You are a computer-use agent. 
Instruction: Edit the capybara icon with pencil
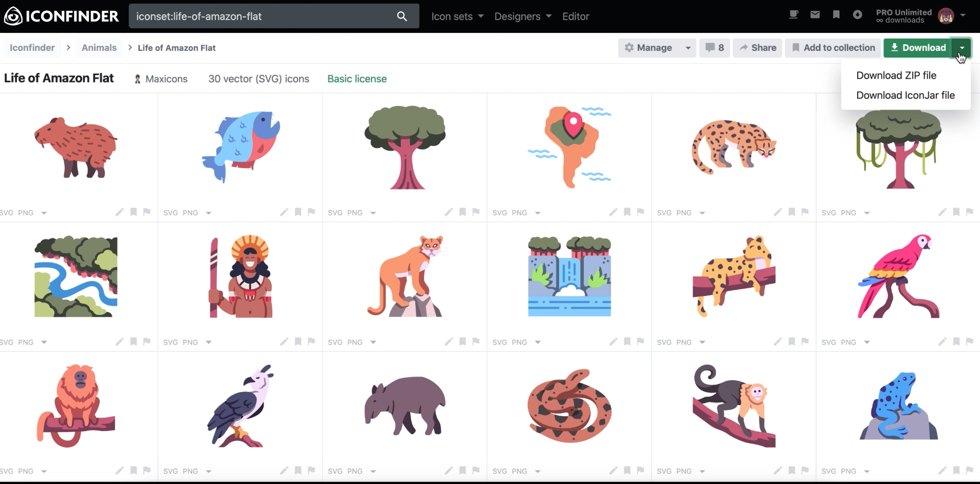pos(119,212)
